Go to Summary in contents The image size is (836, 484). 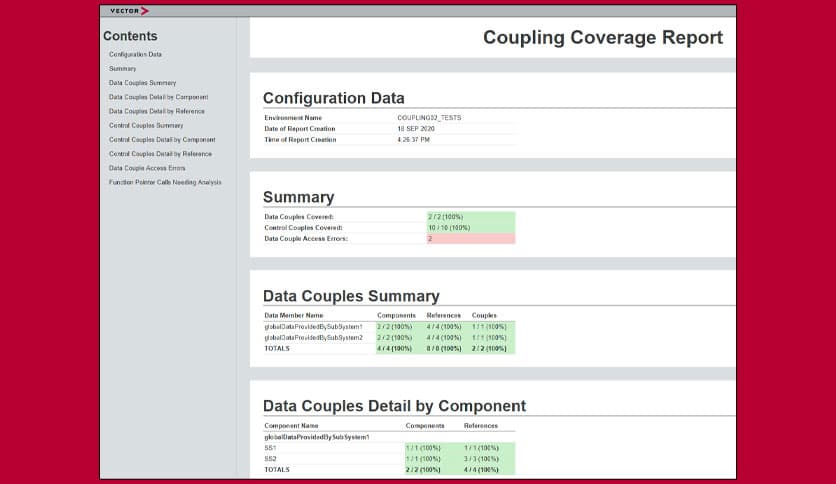pos(123,68)
